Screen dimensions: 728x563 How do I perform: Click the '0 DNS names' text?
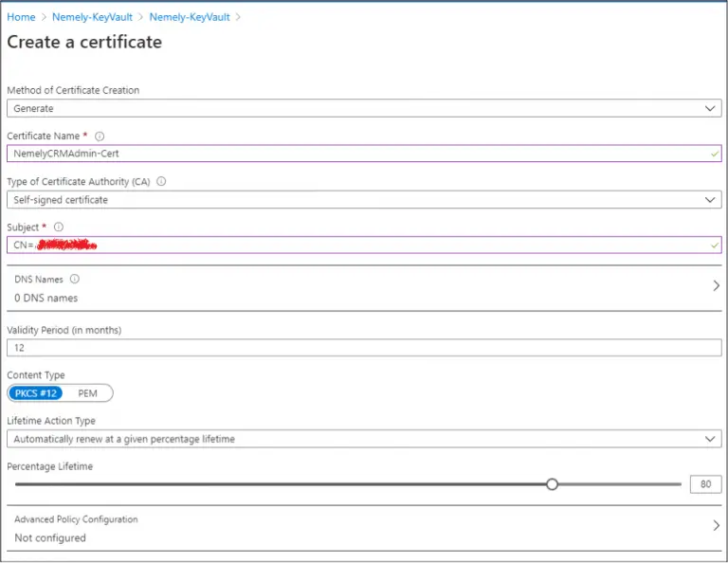(x=45, y=298)
